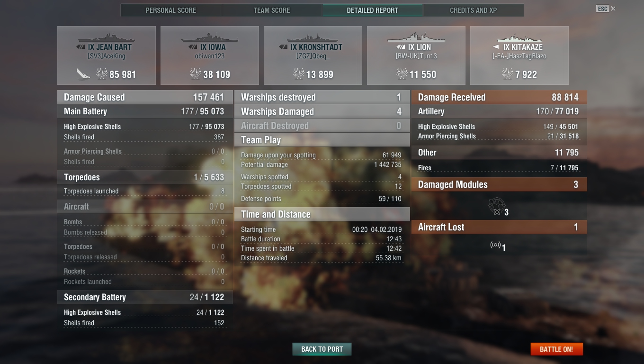Click the Battle On! button
Screen dimensions: 644x364
556,349
